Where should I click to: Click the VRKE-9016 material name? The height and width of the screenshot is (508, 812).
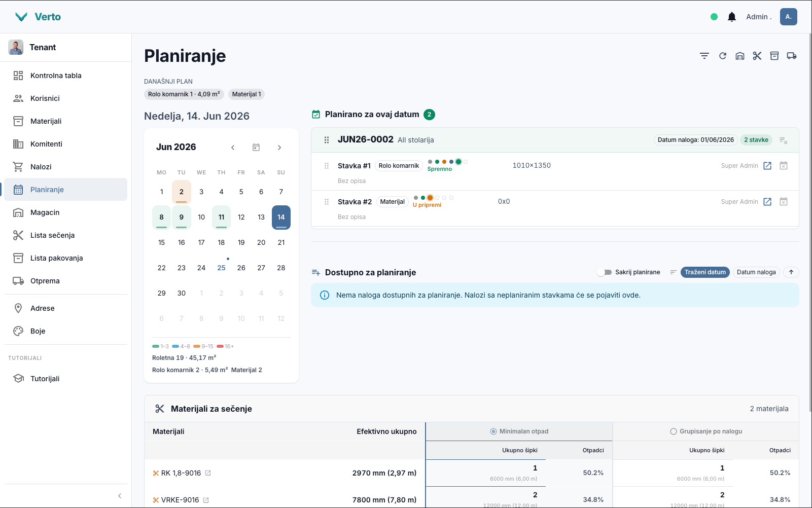[x=180, y=500]
